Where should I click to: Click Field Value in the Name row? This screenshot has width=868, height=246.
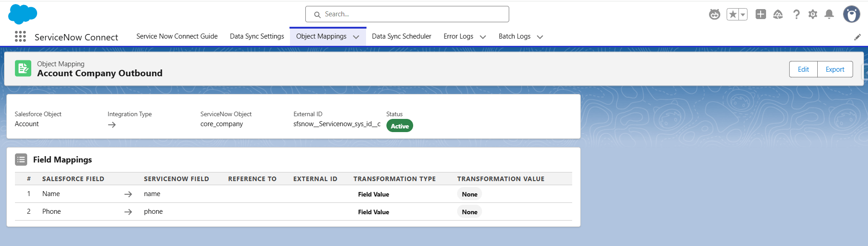click(x=373, y=194)
